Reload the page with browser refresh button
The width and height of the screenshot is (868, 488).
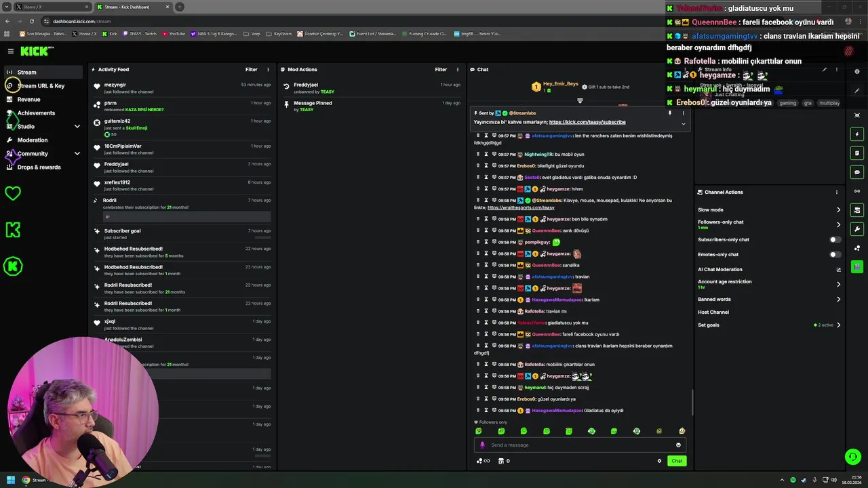pos(31,21)
